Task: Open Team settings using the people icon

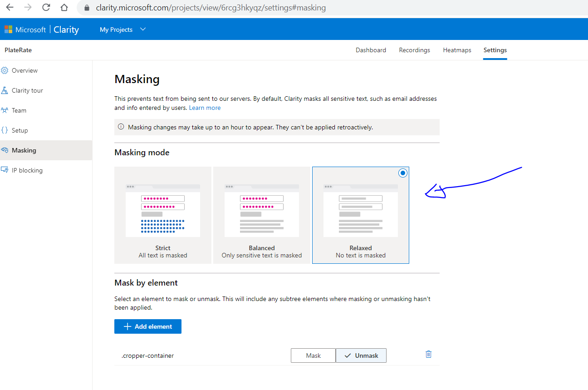Action: coord(5,110)
